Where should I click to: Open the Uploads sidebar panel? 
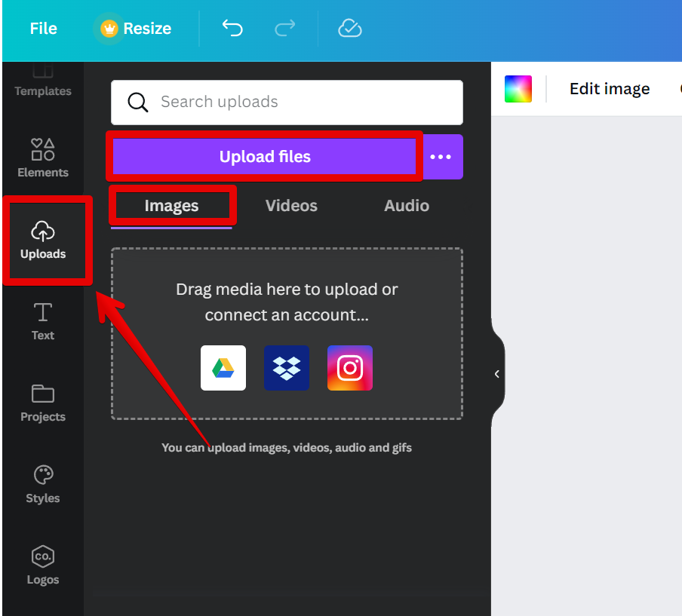click(x=42, y=241)
